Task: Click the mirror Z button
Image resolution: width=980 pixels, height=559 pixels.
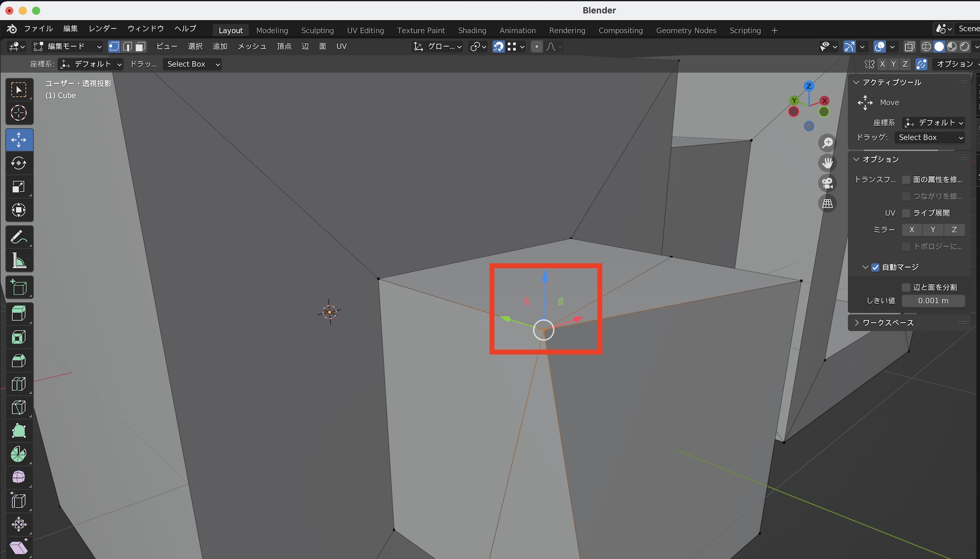Action: click(954, 229)
